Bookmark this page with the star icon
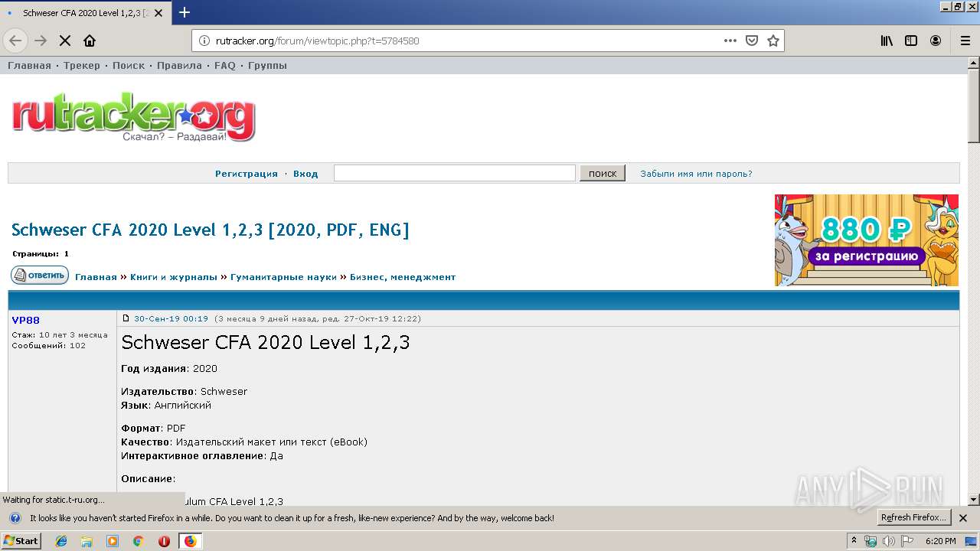Screen dimensions: 980x551 tap(773, 41)
